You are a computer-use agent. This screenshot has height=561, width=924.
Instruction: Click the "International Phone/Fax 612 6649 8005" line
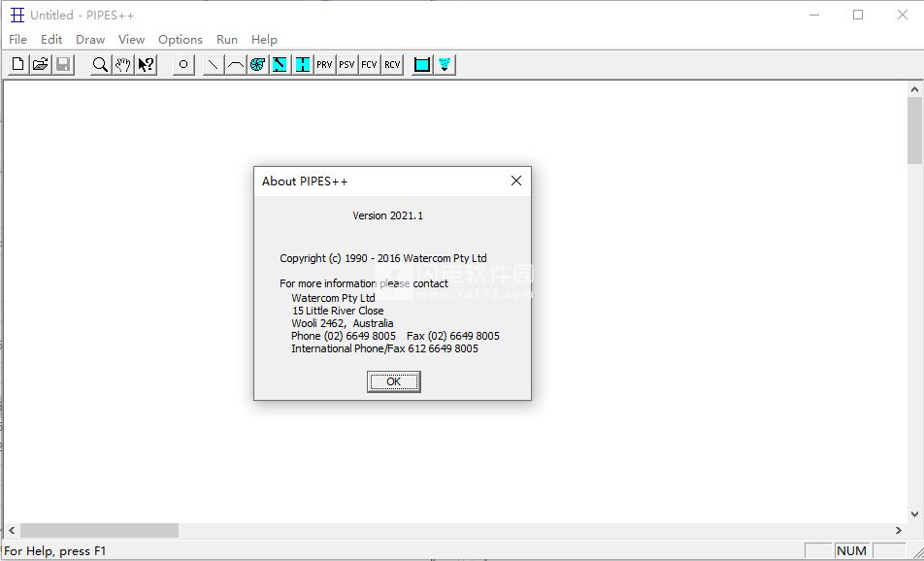(384, 348)
